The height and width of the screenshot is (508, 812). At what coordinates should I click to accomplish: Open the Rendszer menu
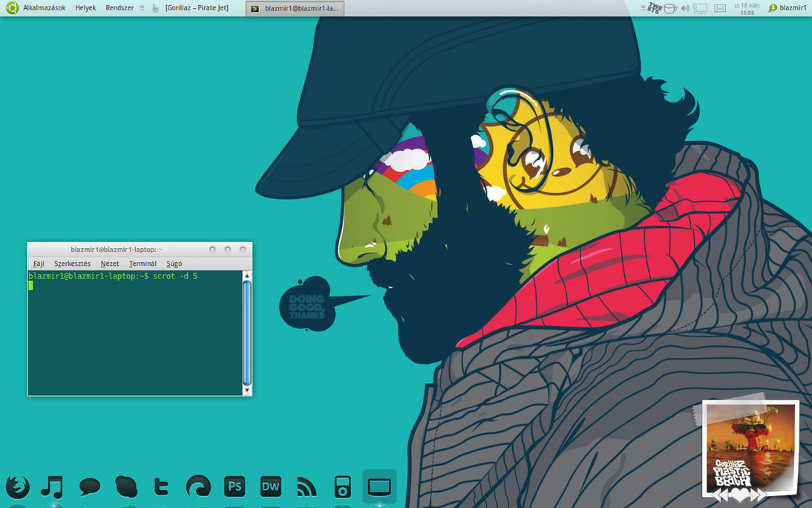[x=119, y=7]
